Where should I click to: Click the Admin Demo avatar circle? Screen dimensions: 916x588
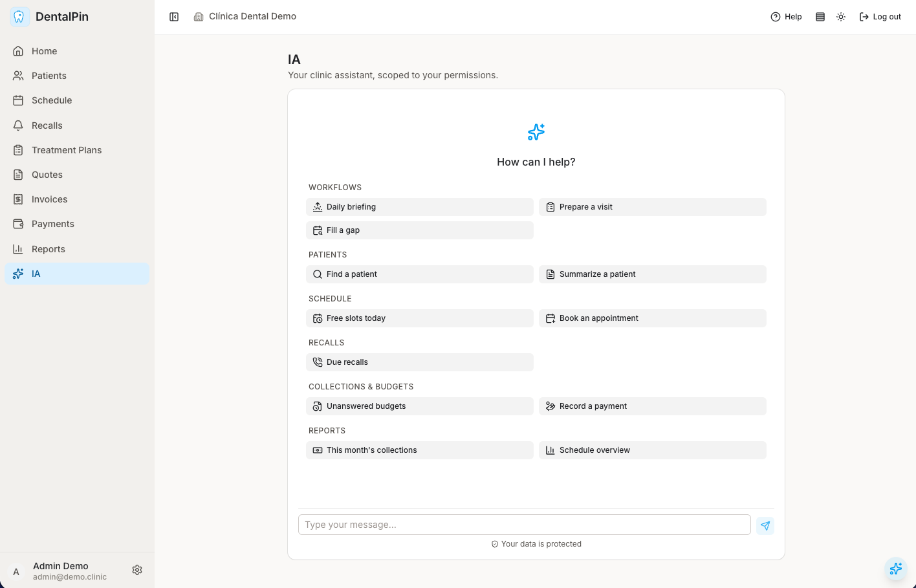coord(16,571)
